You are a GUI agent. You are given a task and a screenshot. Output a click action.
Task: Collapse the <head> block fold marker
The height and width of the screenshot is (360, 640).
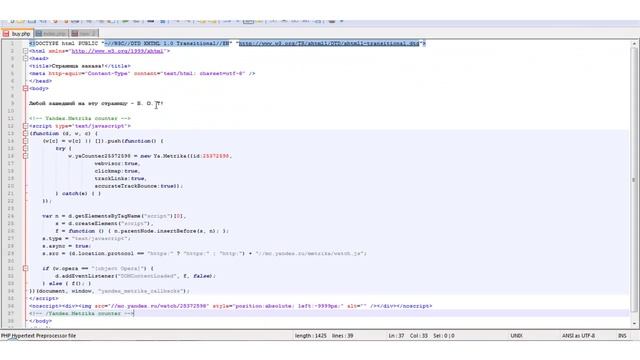tap(25, 58)
